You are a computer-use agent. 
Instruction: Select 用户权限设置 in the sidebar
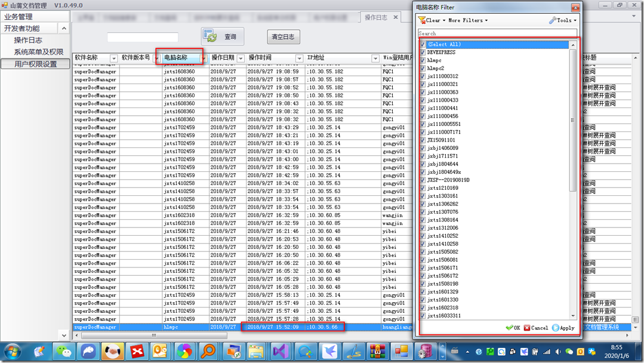click(35, 64)
